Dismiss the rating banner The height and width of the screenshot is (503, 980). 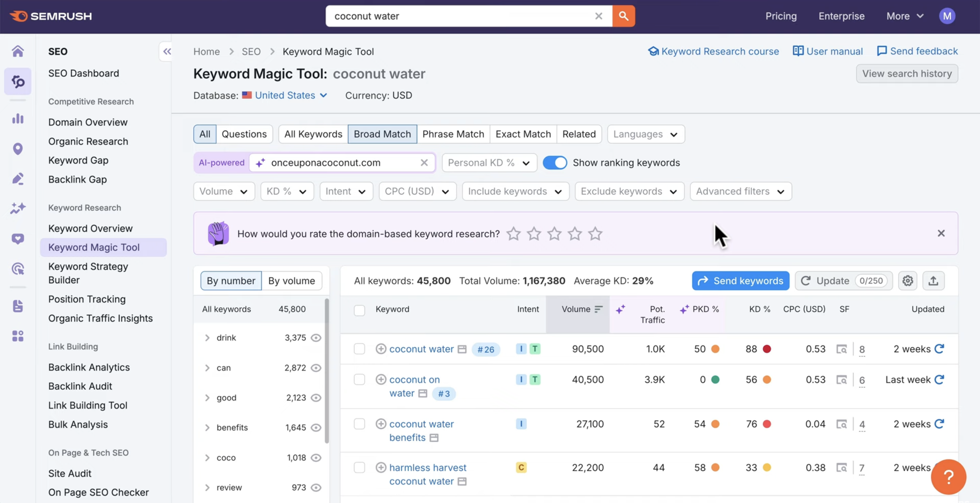point(941,233)
